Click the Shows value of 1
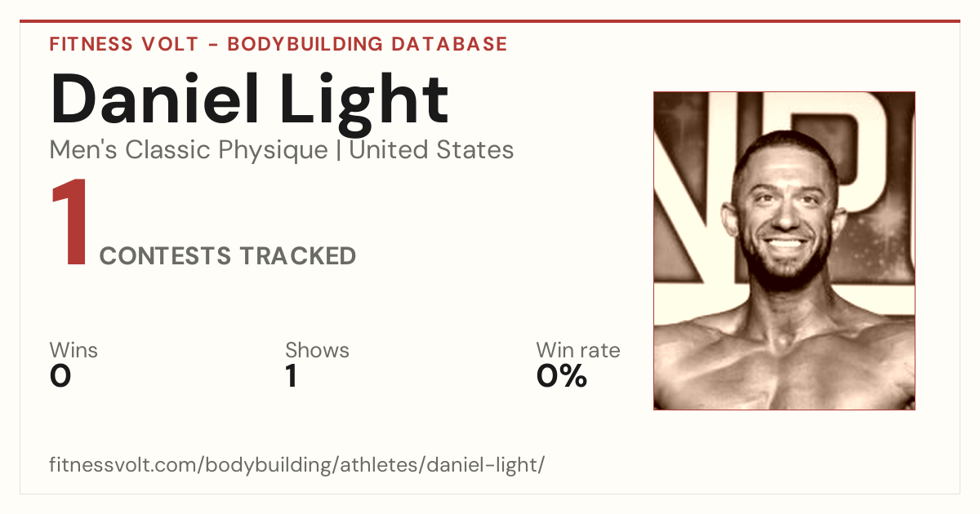 pyautogui.click(x=292, y=376)
